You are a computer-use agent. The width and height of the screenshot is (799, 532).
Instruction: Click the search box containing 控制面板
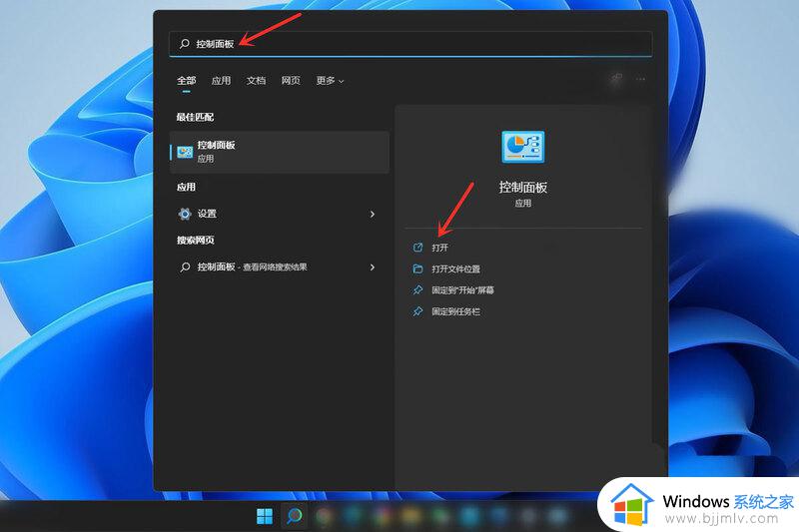(x=410, y=44)
